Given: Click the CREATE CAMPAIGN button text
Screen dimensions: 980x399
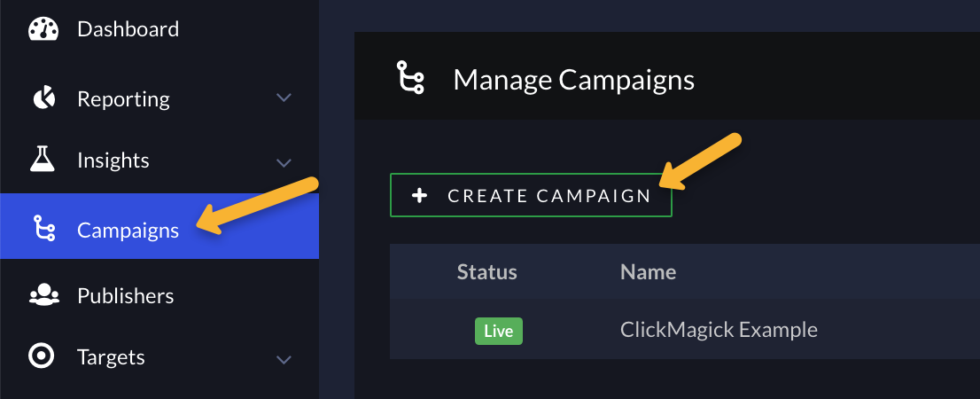Looking at the screenshot, I should coord(549,196).
